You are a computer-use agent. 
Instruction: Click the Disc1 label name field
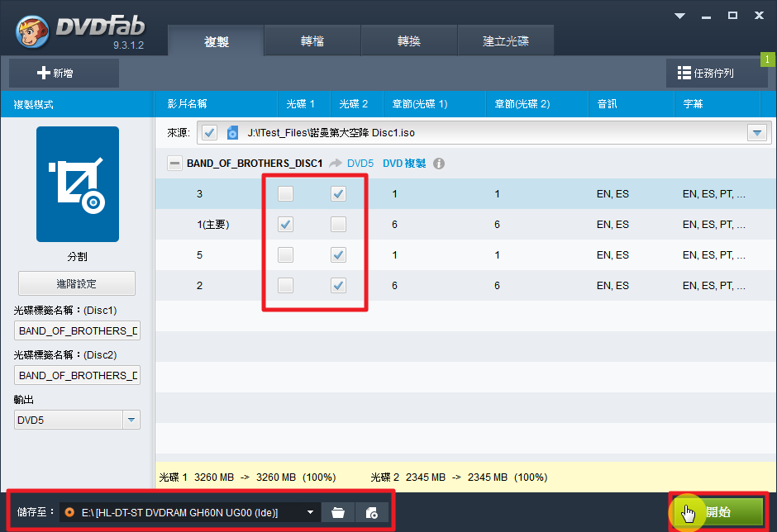pos(77,330)
